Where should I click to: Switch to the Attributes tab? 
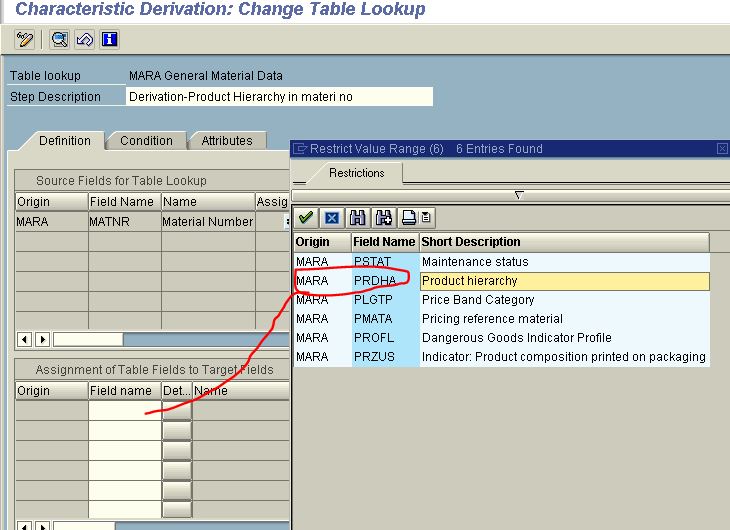pyautogui.click(x=227, y=141)
